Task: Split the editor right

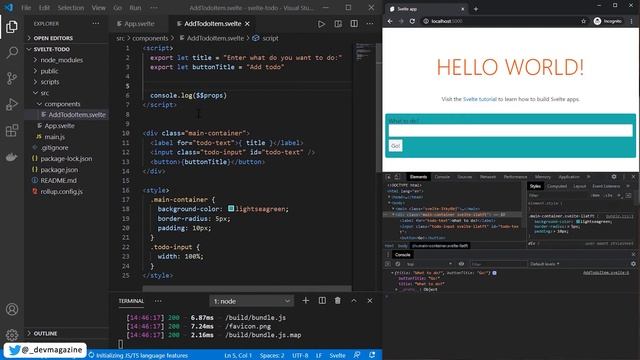Action: pos(354,24)
